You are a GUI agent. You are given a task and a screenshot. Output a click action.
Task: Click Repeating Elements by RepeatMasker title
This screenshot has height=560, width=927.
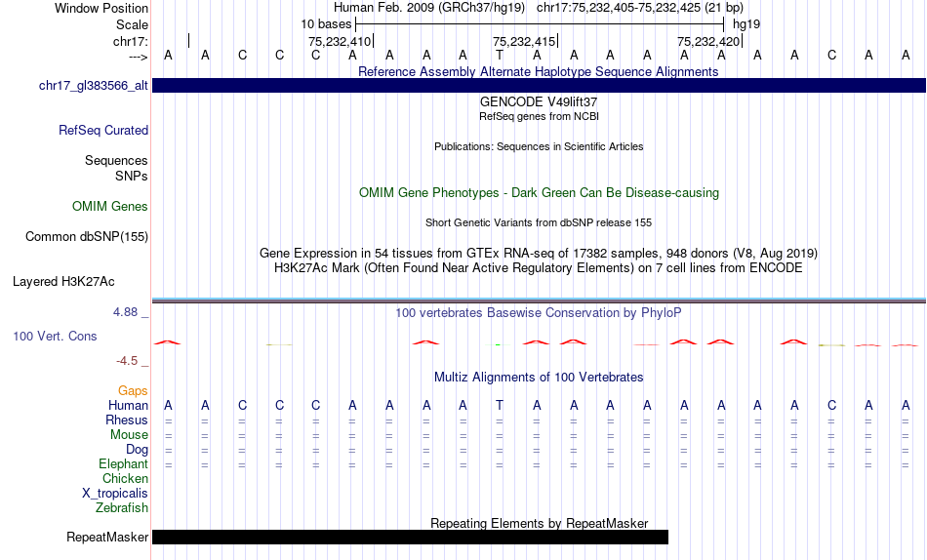click(539, 523)
